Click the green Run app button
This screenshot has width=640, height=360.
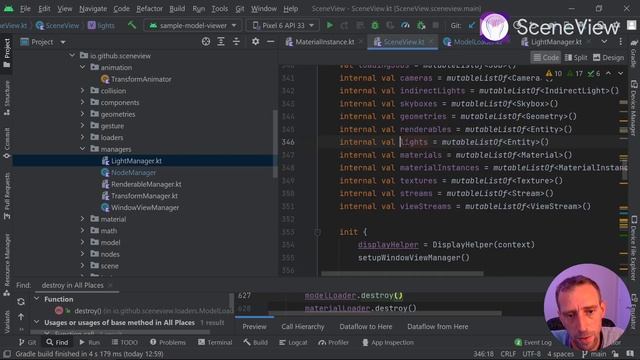pyautogui.click(x=329, y=25)
